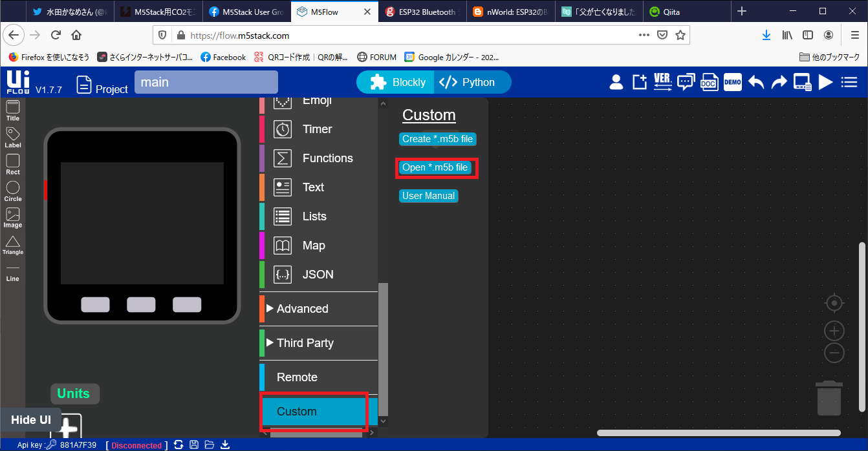Click category list vertical scrollbar
Viewport: 868px width, 451px height.
click(383, 349)
